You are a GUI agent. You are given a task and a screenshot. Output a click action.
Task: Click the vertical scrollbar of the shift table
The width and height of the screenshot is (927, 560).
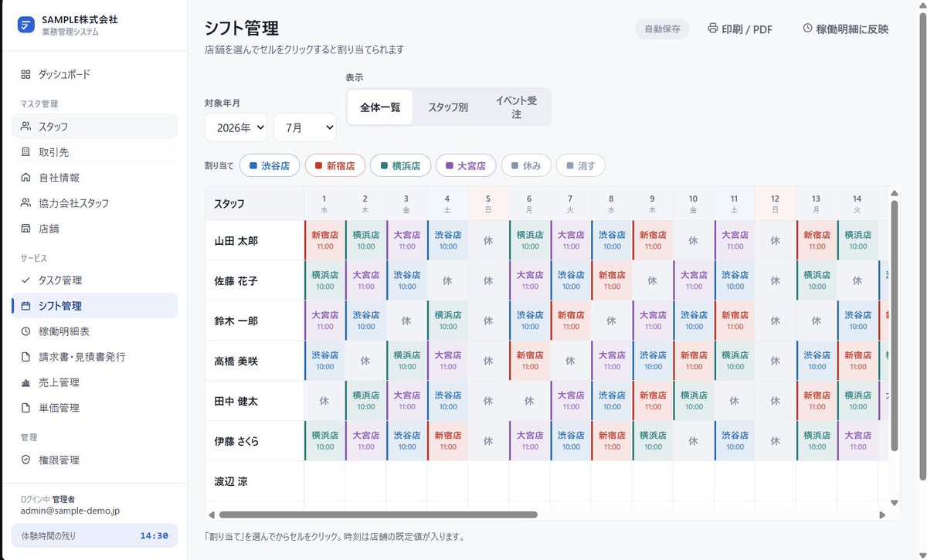pos(895,324)
